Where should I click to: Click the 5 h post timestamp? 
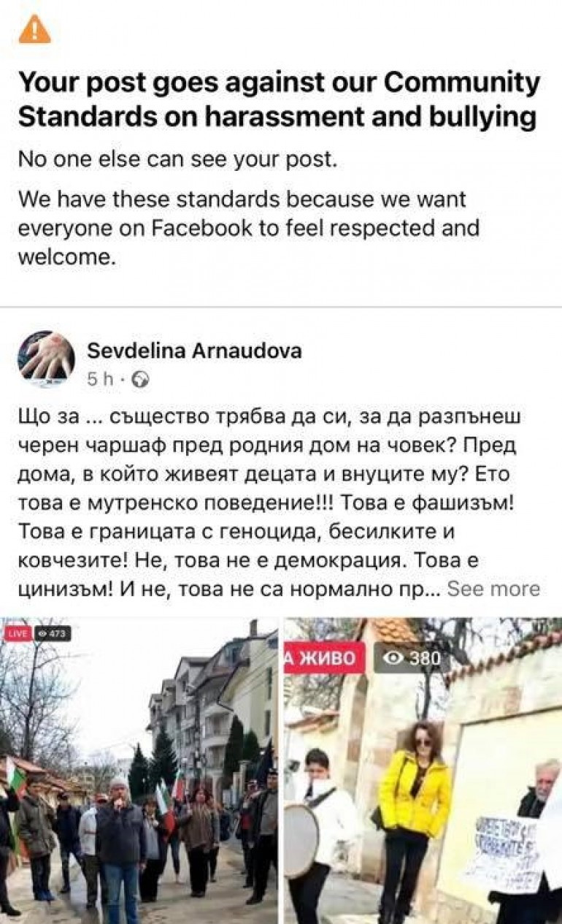click(101, 379)
